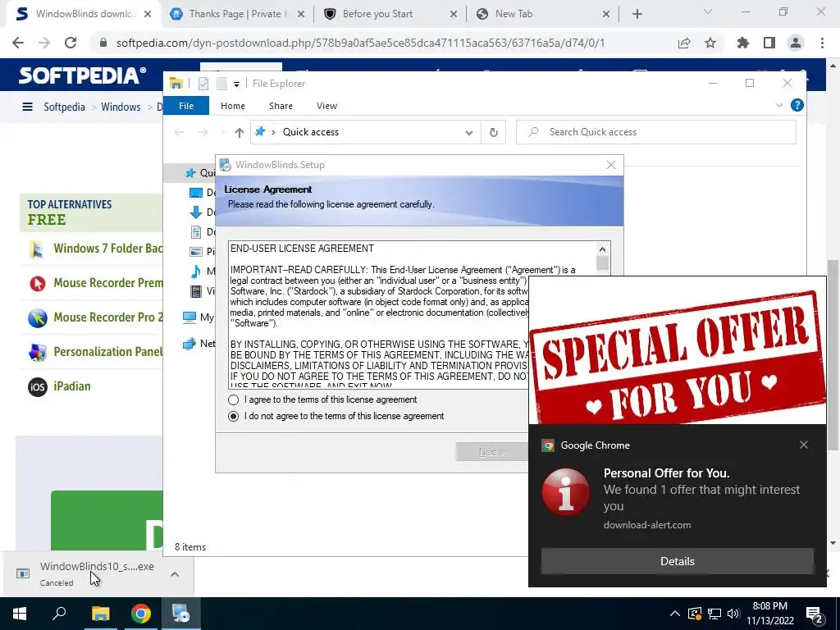The height and width of the screenshot is (630, 840).
Task: Open the Share ribbon tab
Action: (281, 106)
